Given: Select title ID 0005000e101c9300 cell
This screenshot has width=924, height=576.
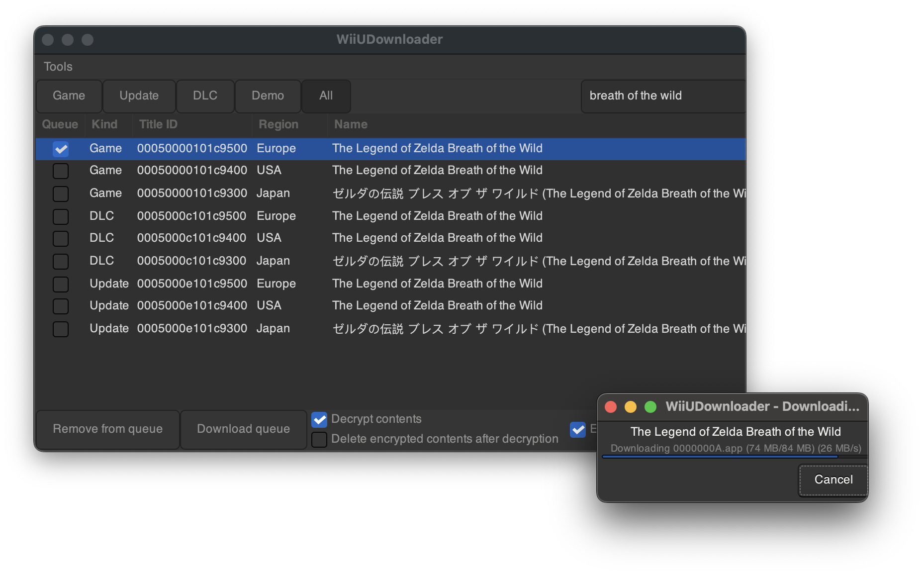Looking at the screenshot, I should [x=192, y=328].
